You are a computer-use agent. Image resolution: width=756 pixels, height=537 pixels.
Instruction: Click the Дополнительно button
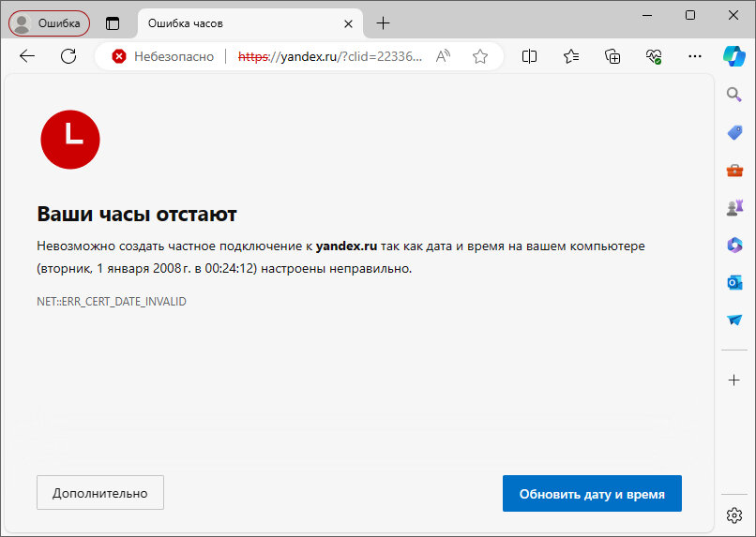(100, 493)
